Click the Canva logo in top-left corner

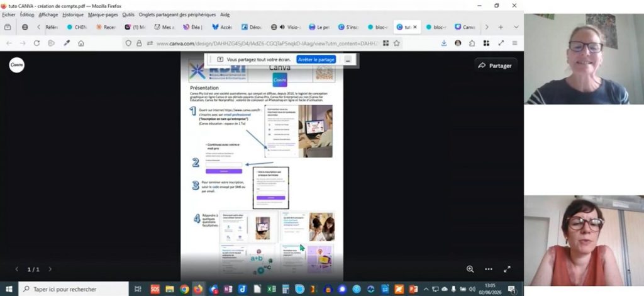[x=17, y=65]
